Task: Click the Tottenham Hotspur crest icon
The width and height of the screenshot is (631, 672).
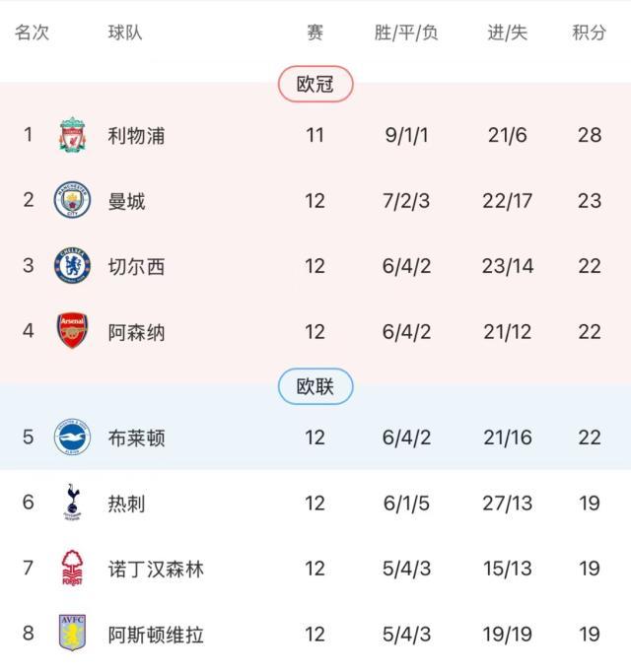Action: point(72,503)
